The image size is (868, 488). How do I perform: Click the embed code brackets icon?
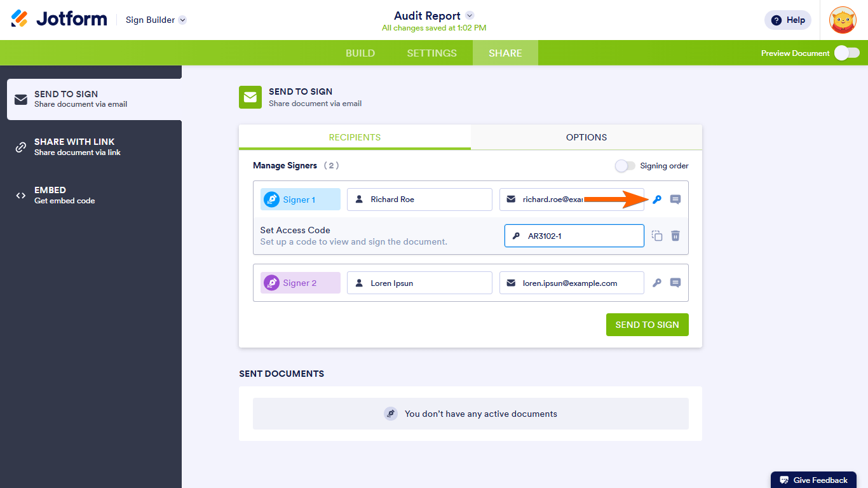(21, 196)
